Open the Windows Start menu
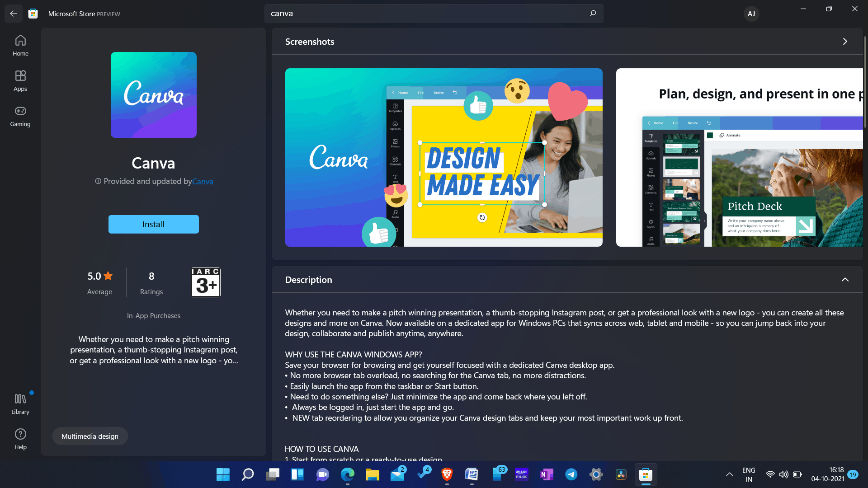The width and height of the screenshot is (868, 488). coord(222,474)
